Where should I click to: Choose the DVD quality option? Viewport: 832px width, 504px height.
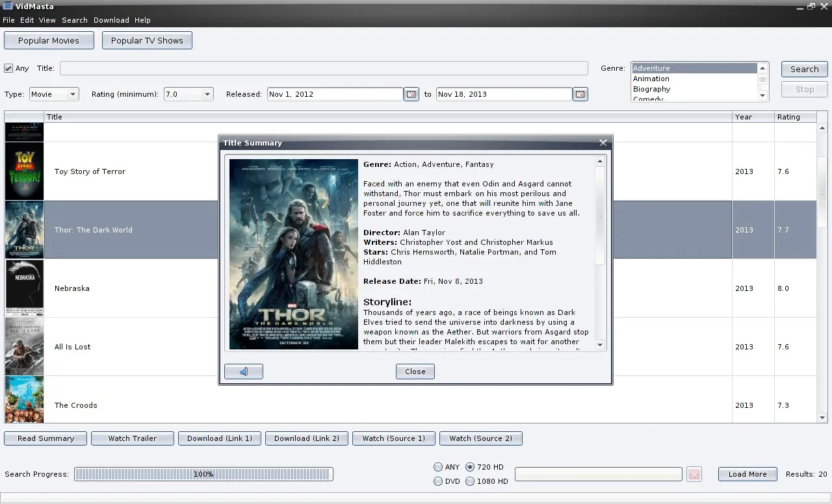[x=438, y=481]
